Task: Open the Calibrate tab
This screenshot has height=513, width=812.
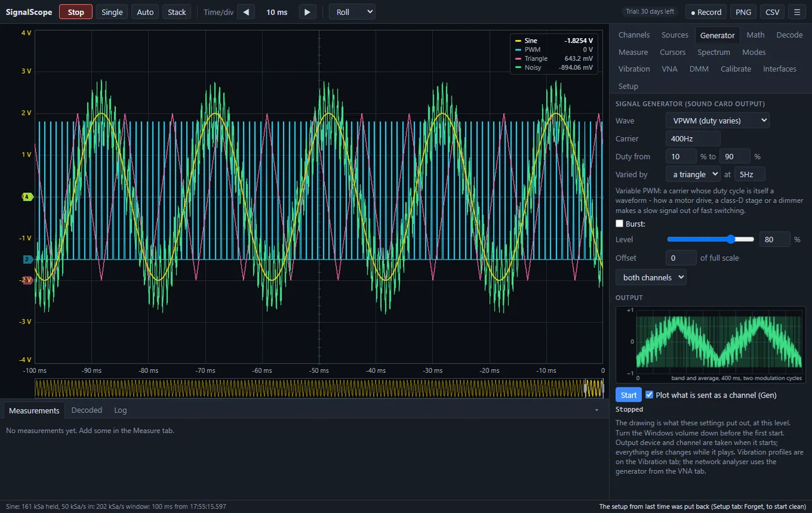Action: point(736,69)
